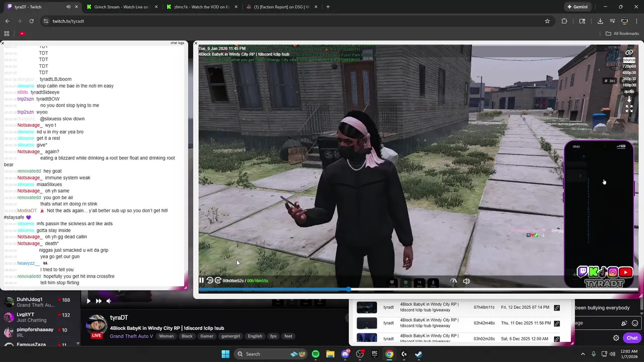This screenshot has height=362, width=644.
Task: Click the feet tag
Action: (x=288, y=336)
